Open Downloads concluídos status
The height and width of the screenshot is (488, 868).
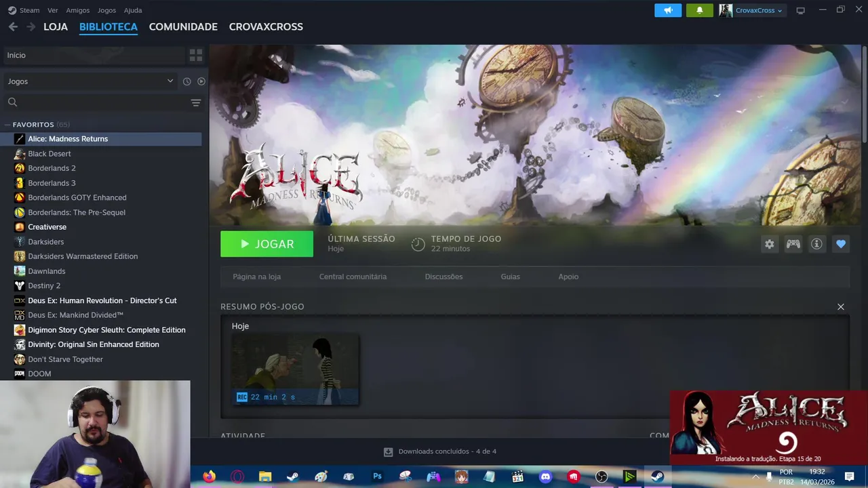(440, 451)
